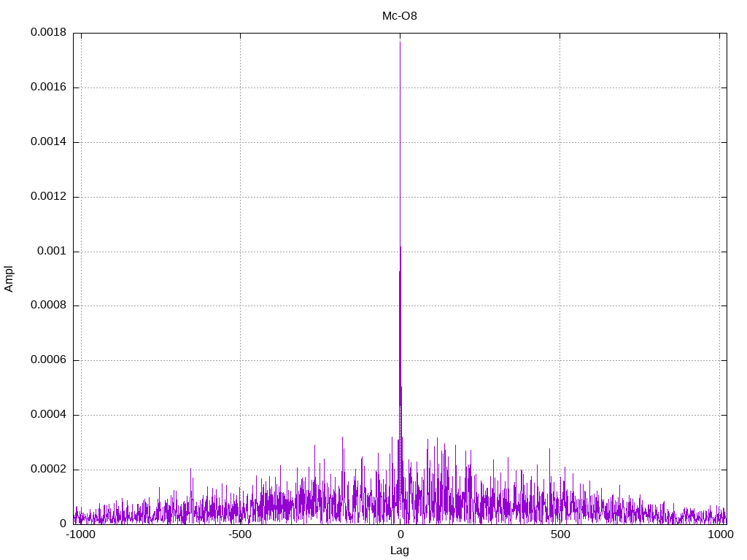Click the Lag x-axis label
This screenshot has width=747, height=560.
tap(400, 551)
